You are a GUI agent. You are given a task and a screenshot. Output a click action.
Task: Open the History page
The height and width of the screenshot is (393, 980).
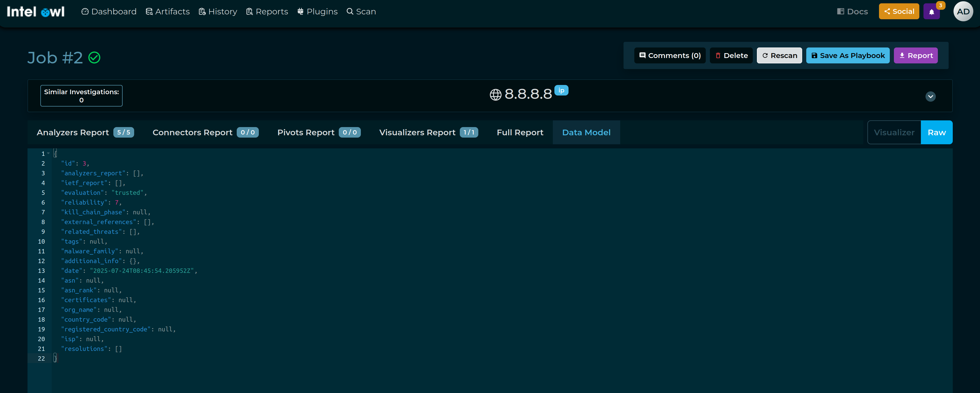coord(218,12)
